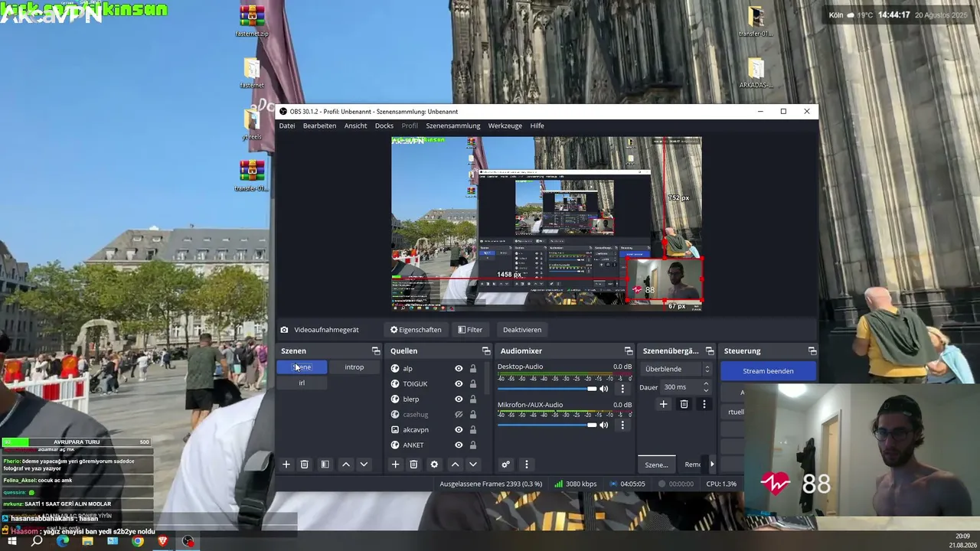
Task: Open source properties gear in Quellen toolbar
Action: tap(434, 465)
